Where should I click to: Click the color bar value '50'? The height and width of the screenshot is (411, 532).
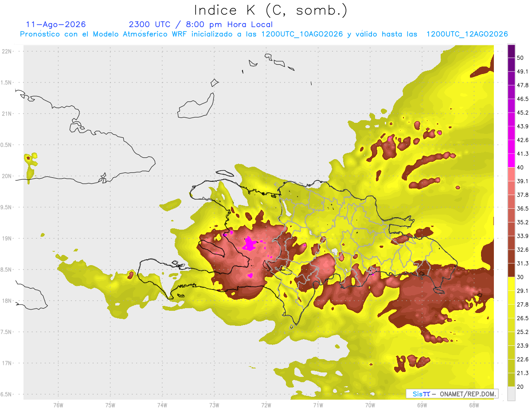coord(520,58)
